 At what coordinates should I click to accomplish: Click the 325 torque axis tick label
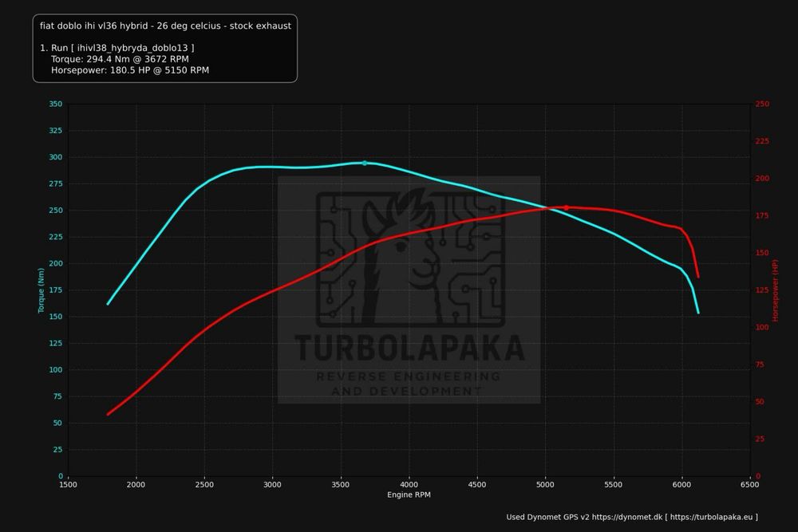(56, 131)
